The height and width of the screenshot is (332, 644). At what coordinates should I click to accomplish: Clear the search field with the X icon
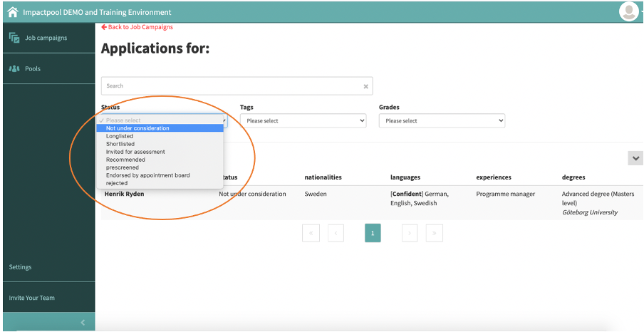[x=365, y=86]
